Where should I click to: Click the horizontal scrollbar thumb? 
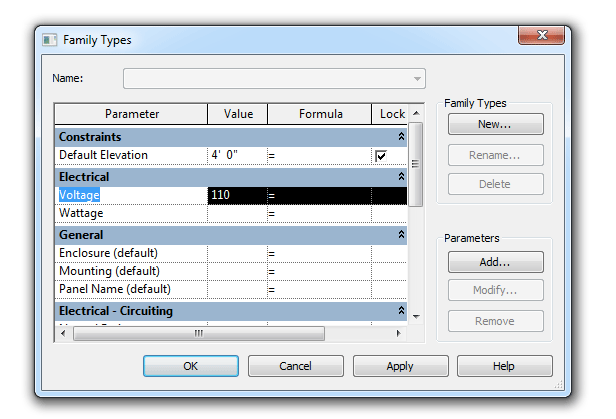(199, 333)
